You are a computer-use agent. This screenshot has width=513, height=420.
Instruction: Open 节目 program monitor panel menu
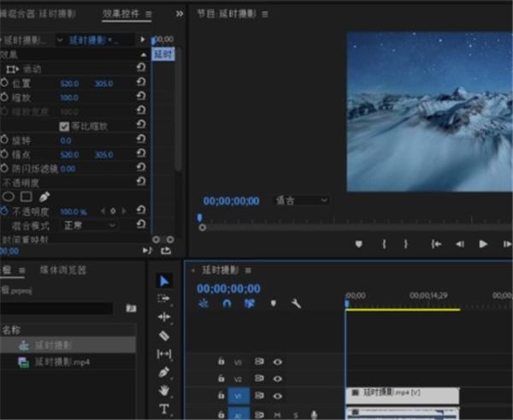(x=265, y=14)
